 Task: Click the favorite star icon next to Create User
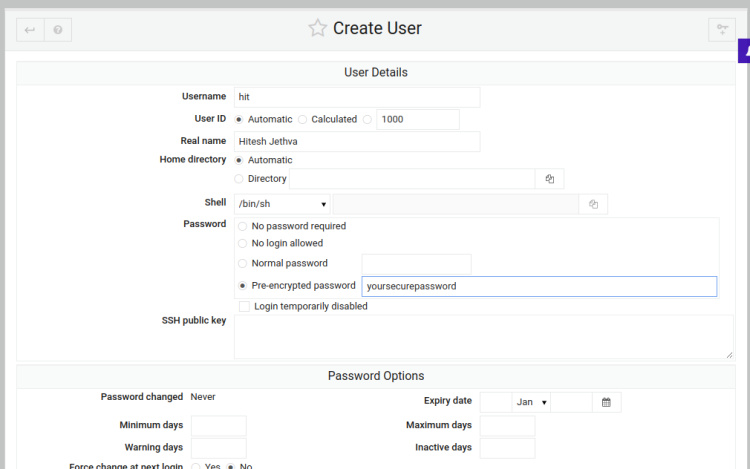click(317, 28)
